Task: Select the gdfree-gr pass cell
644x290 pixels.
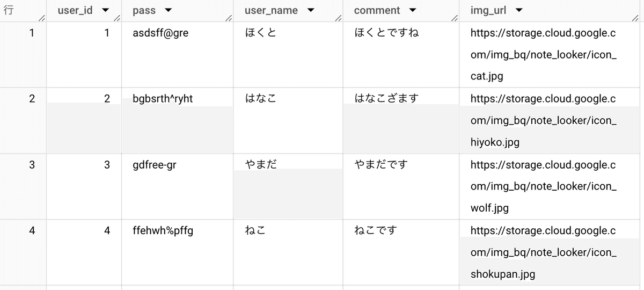Action: point(178,186)
